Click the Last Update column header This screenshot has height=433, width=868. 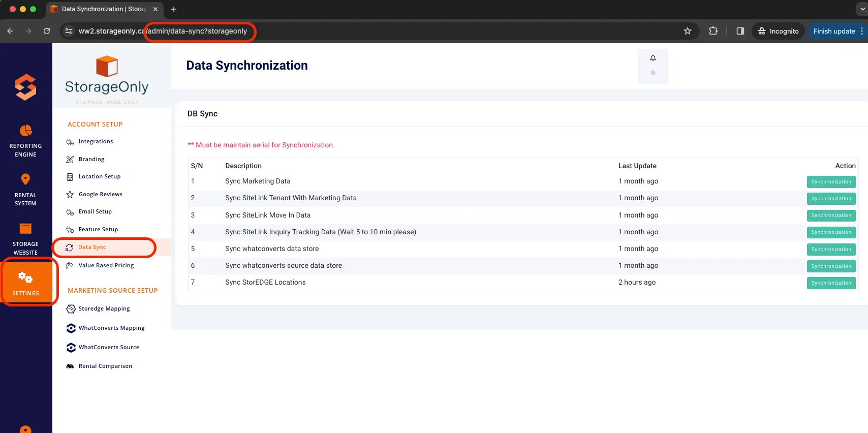click(x=637, y=166)
